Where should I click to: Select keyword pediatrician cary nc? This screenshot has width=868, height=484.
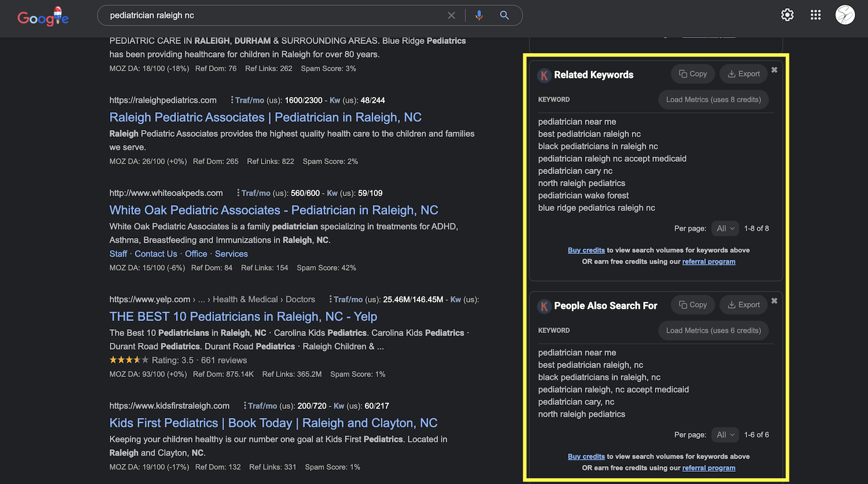575,171
